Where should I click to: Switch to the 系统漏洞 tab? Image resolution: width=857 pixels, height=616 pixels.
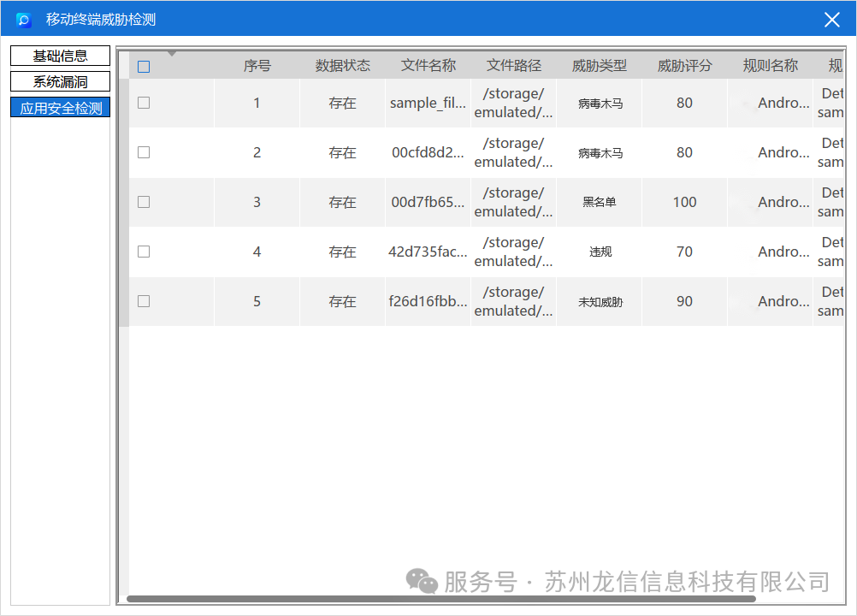tap(60, 82)
